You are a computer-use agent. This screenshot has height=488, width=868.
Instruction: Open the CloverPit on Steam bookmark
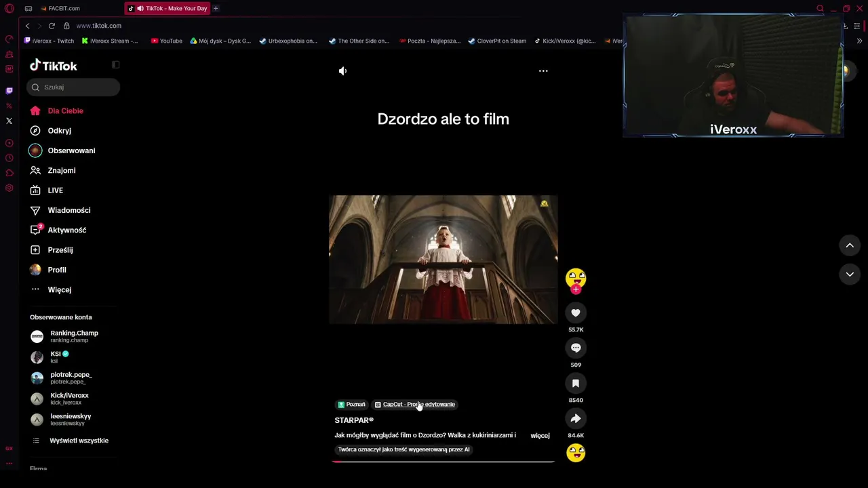click(497, 41)
